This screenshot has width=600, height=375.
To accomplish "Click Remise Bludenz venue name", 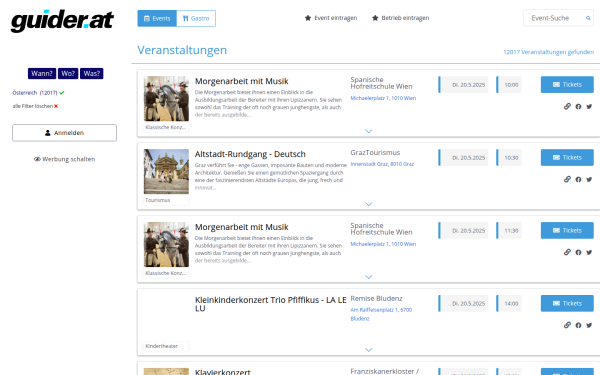I will click(x=377, y=298).
